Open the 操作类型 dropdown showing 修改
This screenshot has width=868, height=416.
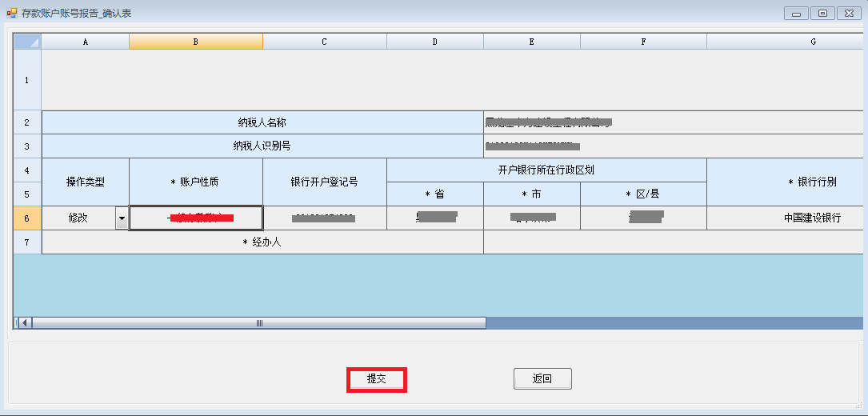(122, 218)
